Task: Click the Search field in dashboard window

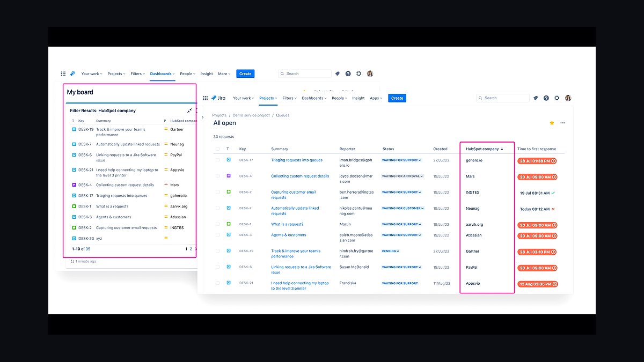Action: point(305,73)
